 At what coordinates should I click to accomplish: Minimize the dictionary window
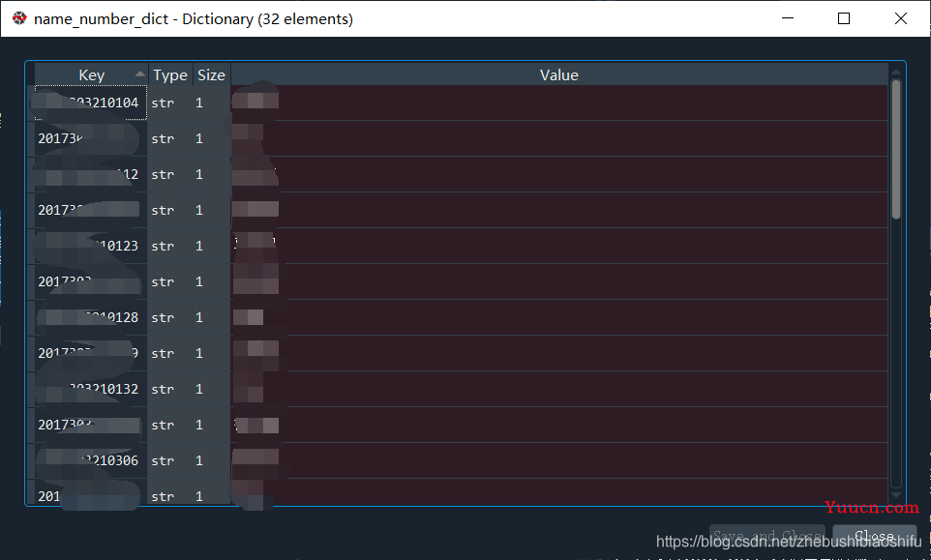point(788,18)
